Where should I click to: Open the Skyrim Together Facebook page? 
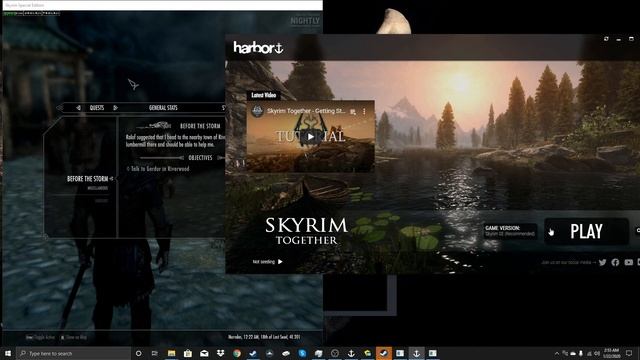click(616, 262)
